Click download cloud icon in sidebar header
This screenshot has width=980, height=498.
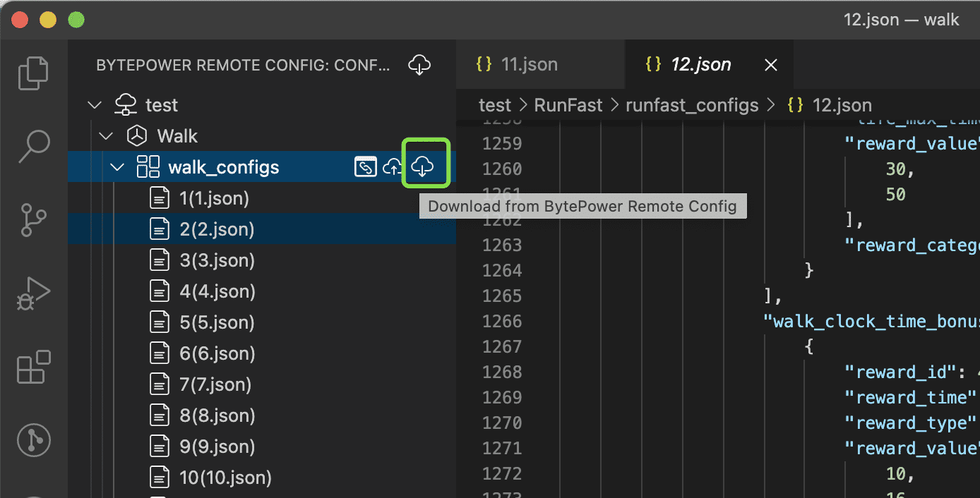(x=420, y=65)
